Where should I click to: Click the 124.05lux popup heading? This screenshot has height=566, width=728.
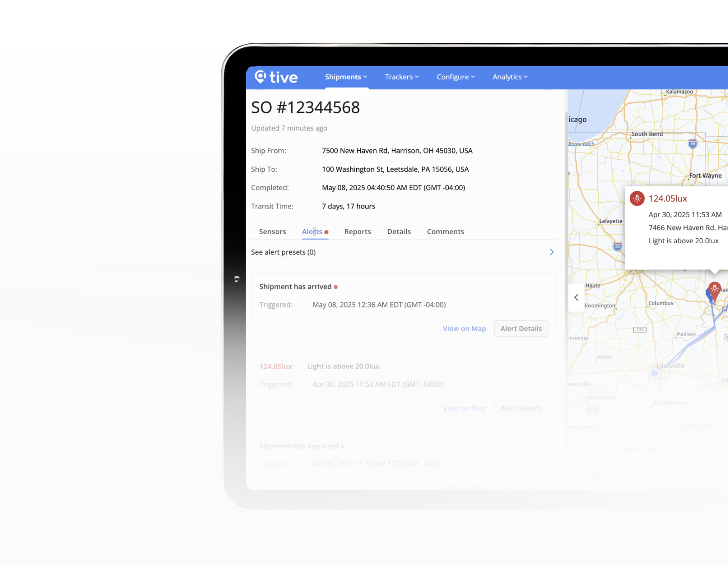(667, 199)
